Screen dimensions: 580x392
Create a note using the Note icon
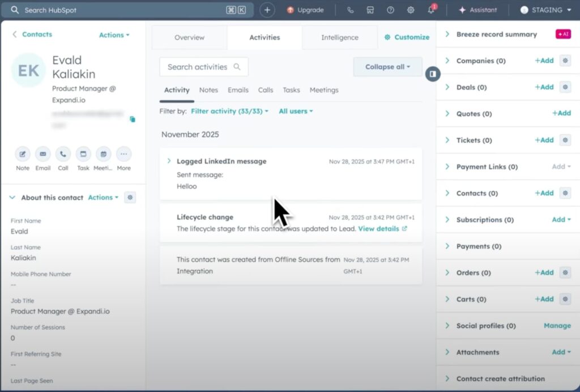(x=23, y=154)
